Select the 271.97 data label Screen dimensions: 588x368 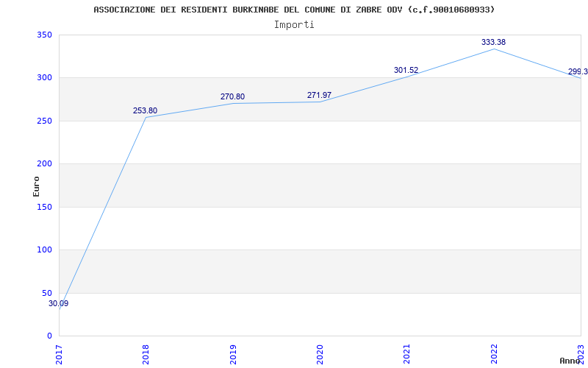pyautogui.click(x=319, y=95)
